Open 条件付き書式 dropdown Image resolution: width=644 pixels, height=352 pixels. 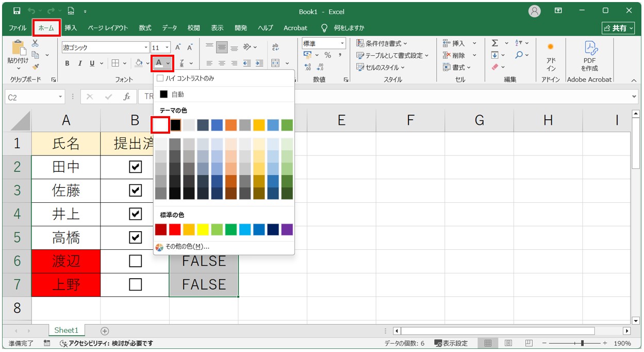tap(382, 43)
